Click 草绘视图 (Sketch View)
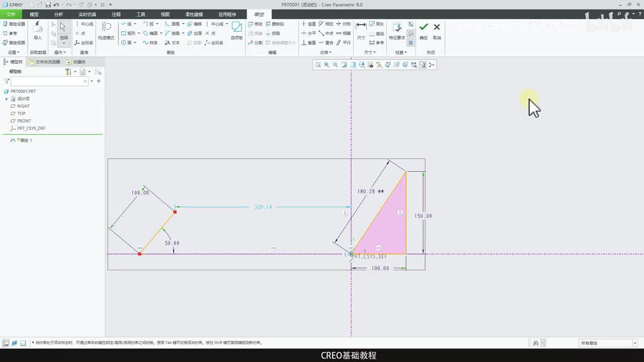Viewport: 644px width, 362px height. pos(14,43)
